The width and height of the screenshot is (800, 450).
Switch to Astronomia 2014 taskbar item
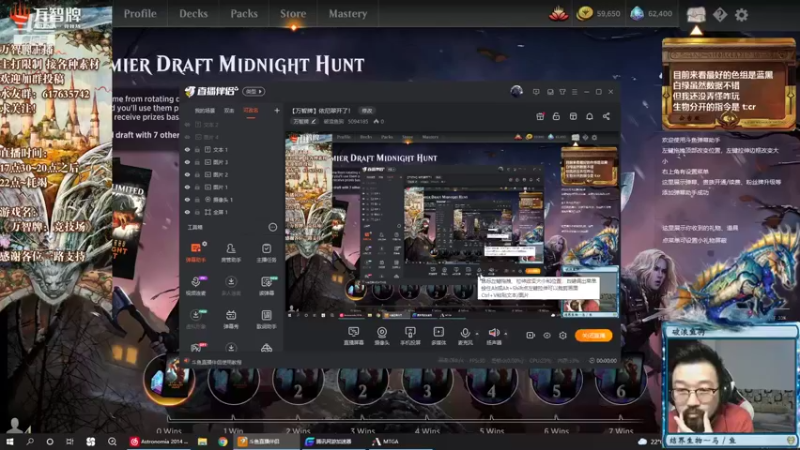coord(159,441)
